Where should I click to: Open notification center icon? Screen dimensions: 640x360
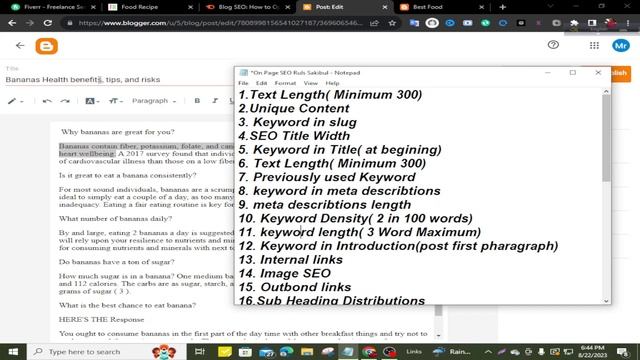click(x=622, y=351)
